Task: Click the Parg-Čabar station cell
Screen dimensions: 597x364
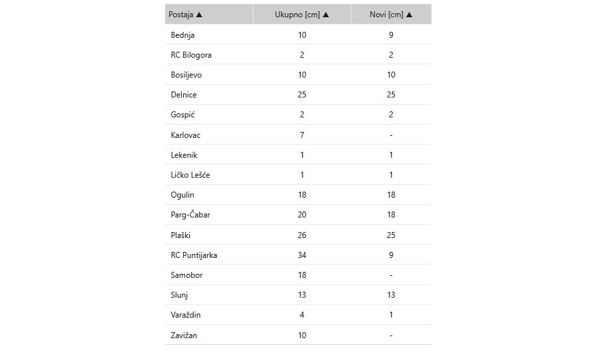Action: click(x=190, y=215)
